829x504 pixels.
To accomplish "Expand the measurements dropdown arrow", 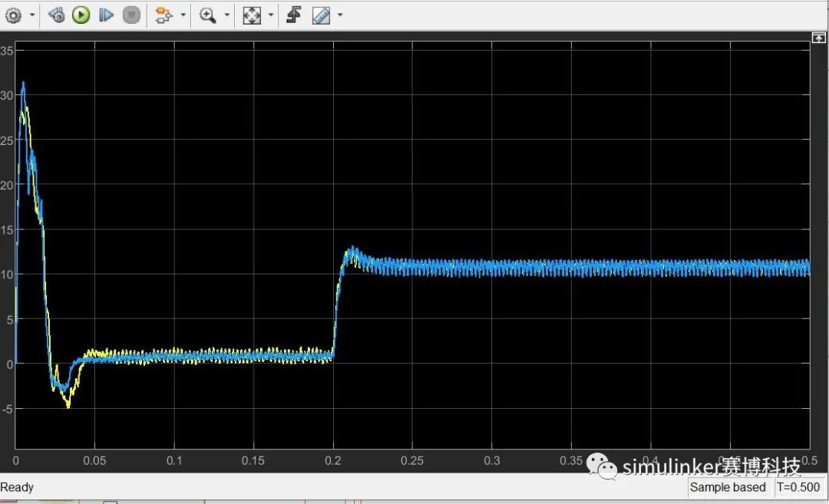I will pyautogui.click(x=340, y=15).
